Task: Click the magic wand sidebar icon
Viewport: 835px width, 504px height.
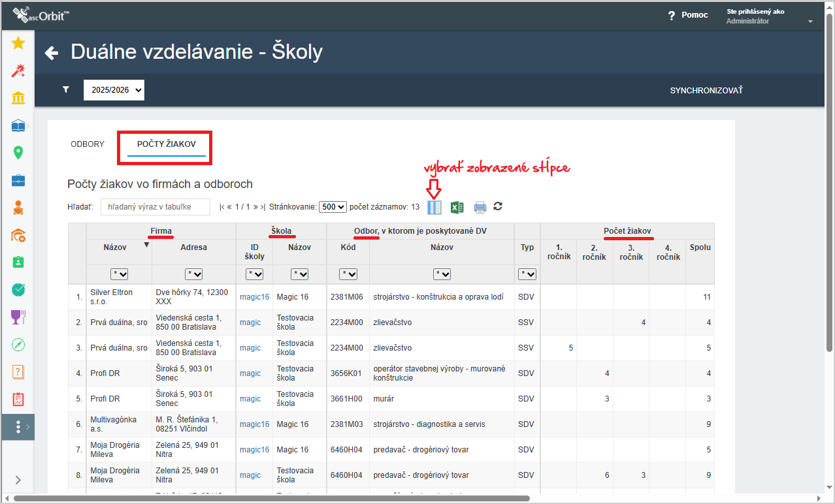Action: click(x=18, y=71)
